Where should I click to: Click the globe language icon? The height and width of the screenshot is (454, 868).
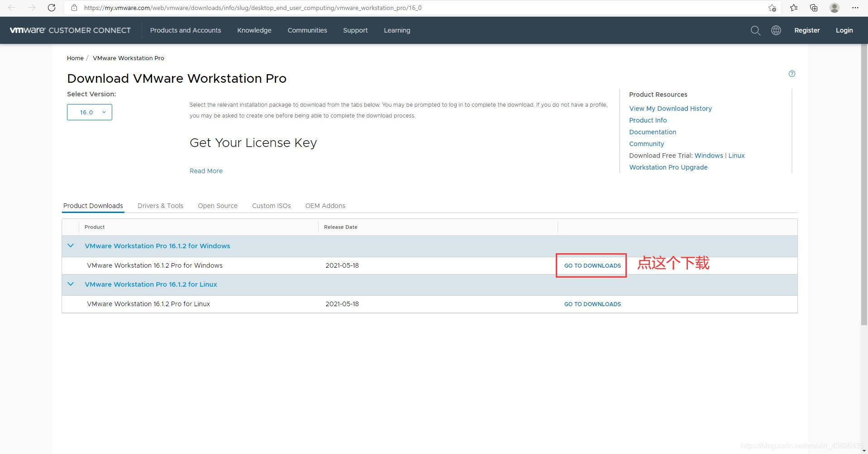pyautogui.click(x=776, y=30)
